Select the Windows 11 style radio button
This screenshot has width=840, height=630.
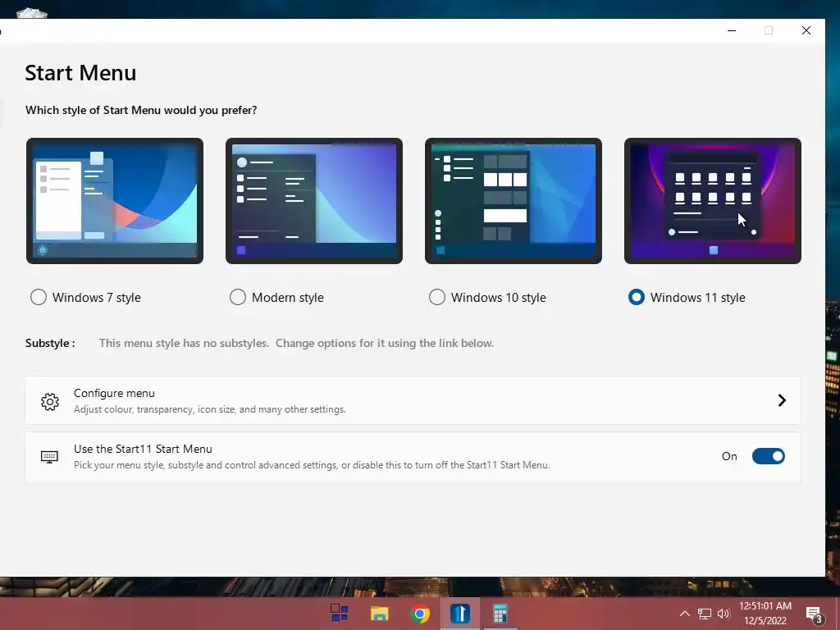[x=637, y=297]
